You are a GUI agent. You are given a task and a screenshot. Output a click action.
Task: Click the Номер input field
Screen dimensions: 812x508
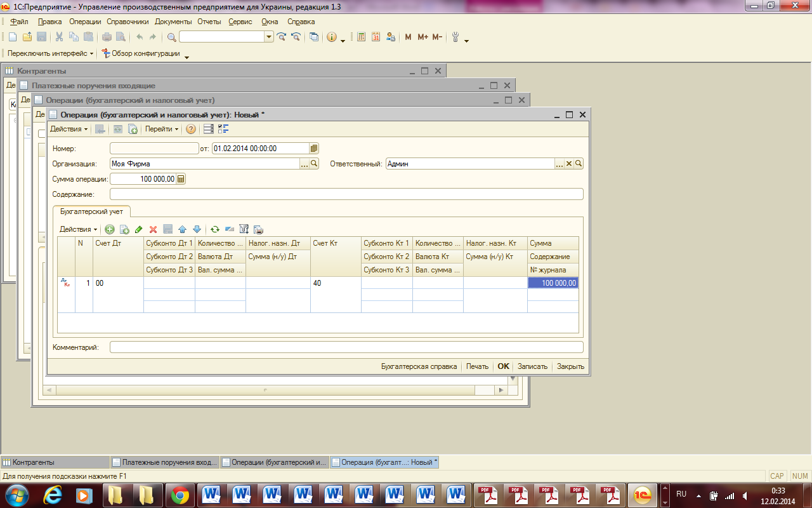pyautogui.click(x=154, y=149)
